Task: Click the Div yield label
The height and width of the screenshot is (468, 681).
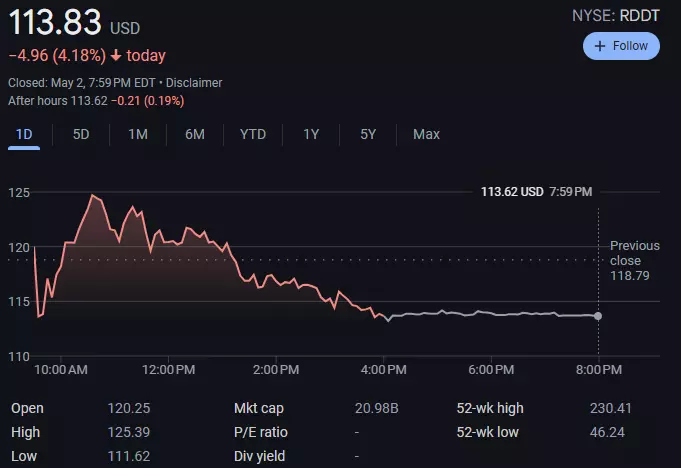Action: [x=259, y=456]
